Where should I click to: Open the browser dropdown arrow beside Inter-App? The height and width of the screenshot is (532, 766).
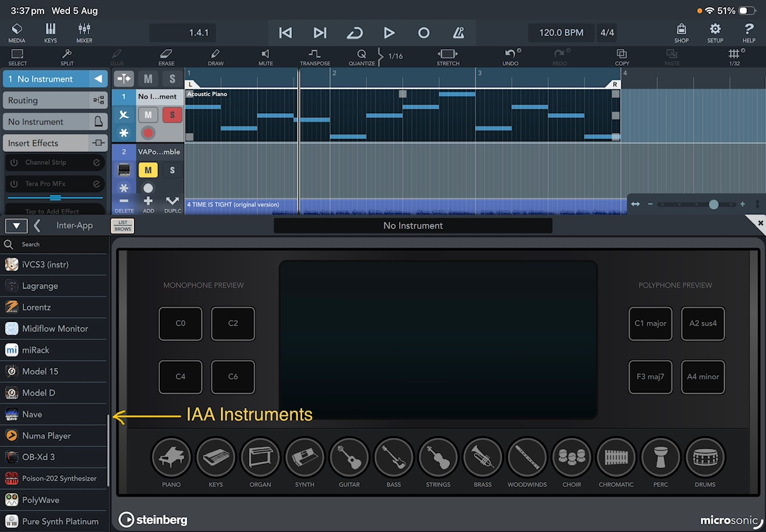16,226
